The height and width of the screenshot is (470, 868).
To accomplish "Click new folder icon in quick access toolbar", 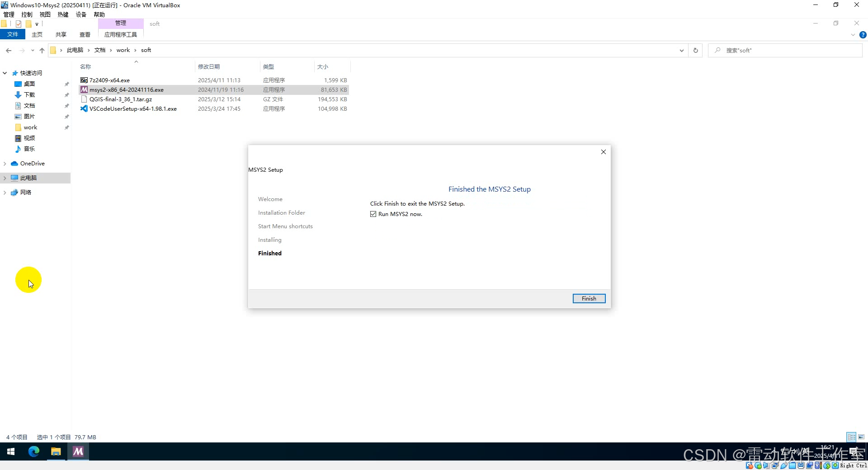I will [28, 24].
